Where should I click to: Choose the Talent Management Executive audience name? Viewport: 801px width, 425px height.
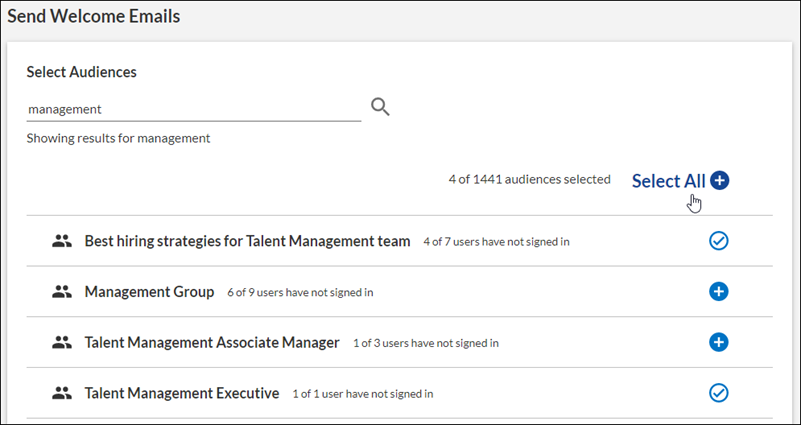[181, 394]
